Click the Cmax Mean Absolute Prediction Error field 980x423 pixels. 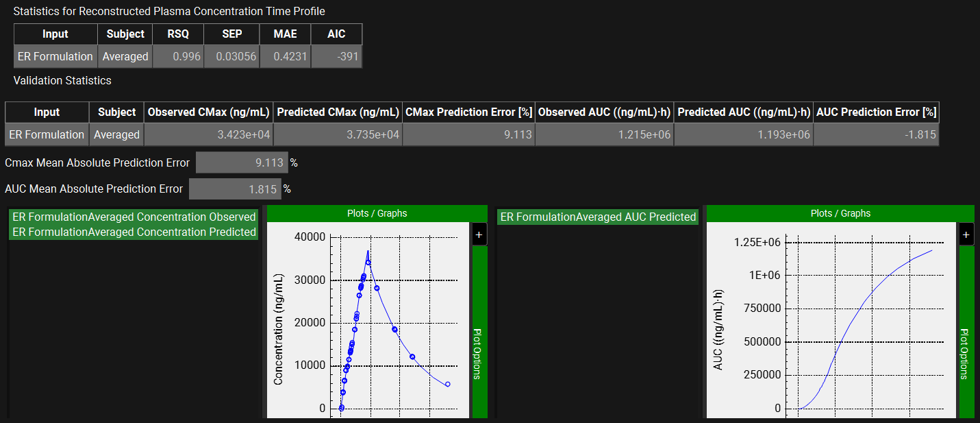click(x=242, y=163)
